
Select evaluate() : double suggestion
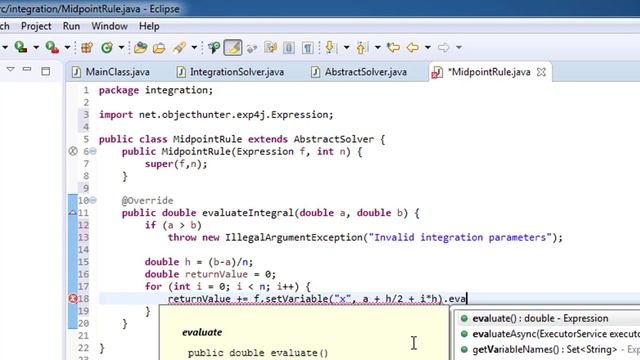(x=547, y=318)
